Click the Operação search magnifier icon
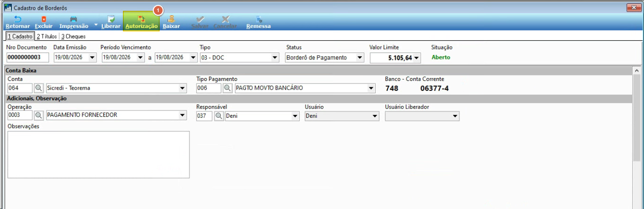Viewport: 644px width, 209px height. click(39, 116)
